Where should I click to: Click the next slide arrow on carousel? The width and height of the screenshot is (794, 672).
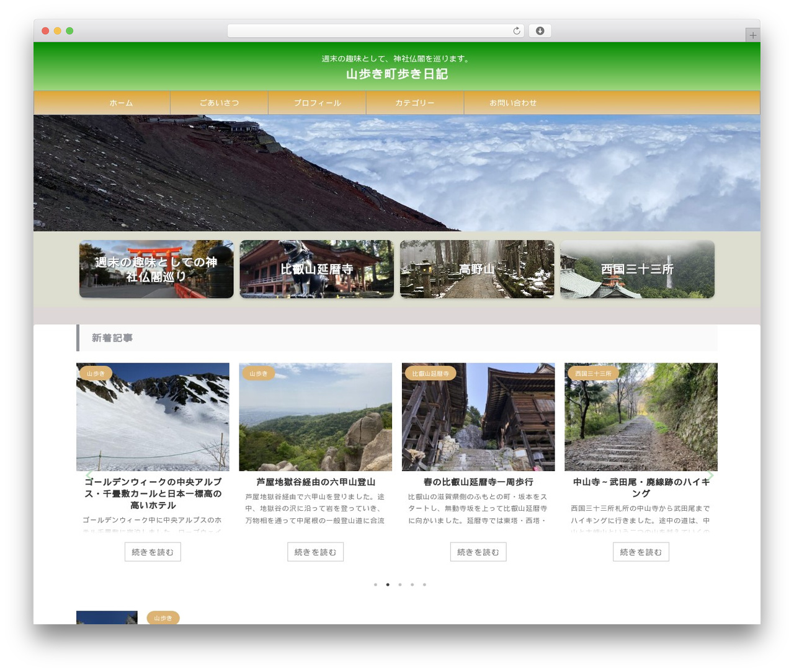coord(710,475)
